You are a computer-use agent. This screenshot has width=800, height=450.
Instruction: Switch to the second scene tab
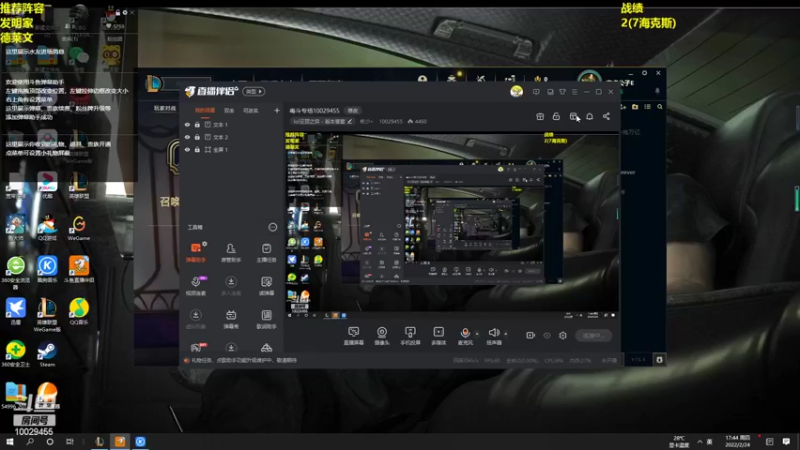pyautogui.click(x=229, y=111)
